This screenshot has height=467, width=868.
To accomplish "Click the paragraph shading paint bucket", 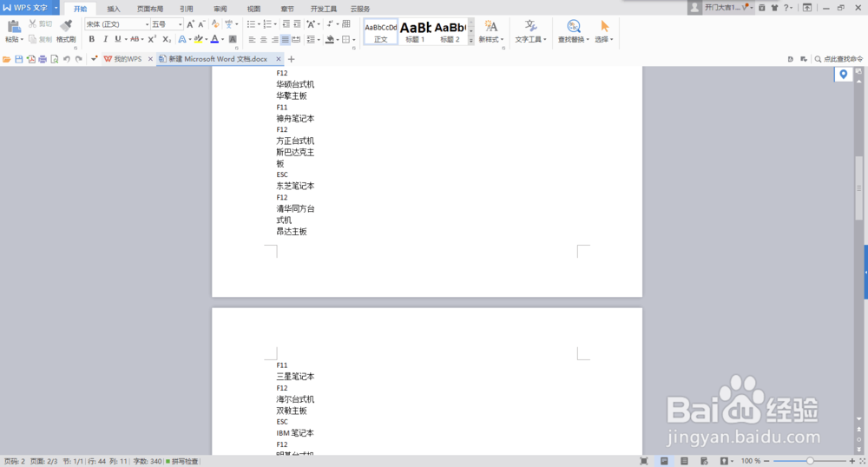I will pos(330,39).
